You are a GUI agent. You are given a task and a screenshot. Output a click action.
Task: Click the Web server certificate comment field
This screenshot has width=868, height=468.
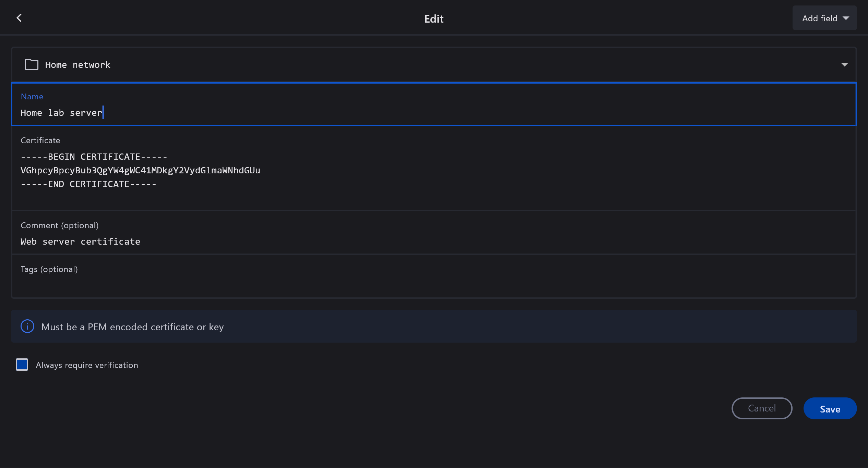(x=80, y=242)
